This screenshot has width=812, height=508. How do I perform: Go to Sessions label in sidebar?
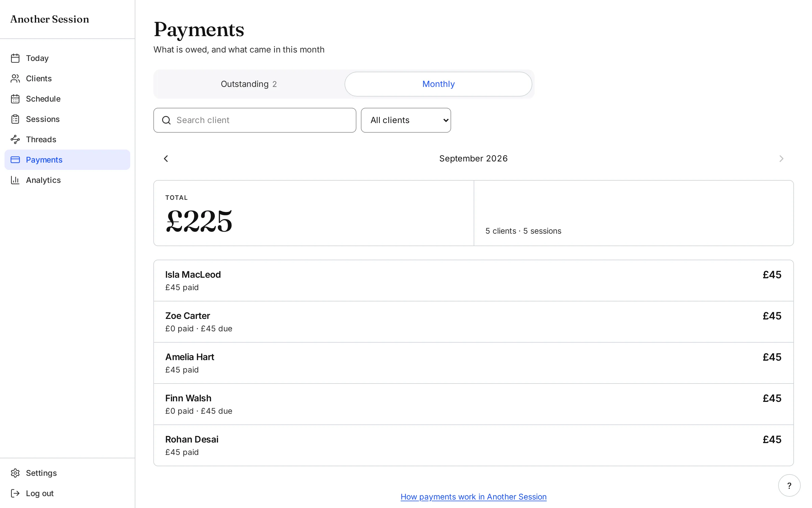43,119
